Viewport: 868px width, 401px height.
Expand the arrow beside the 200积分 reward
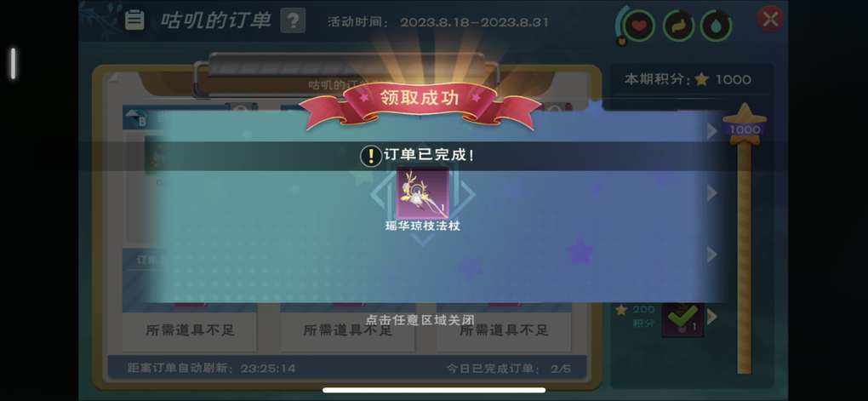click(712, 317)
